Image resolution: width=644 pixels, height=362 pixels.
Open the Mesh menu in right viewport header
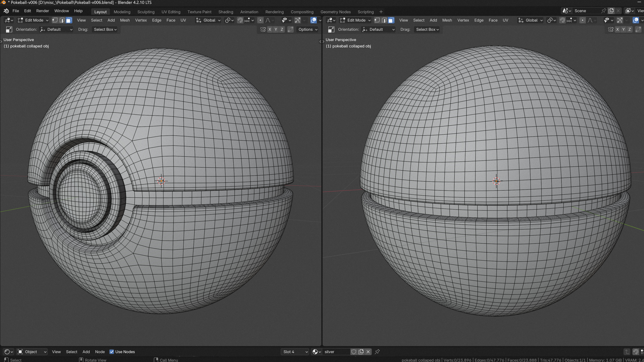(447, 20)
